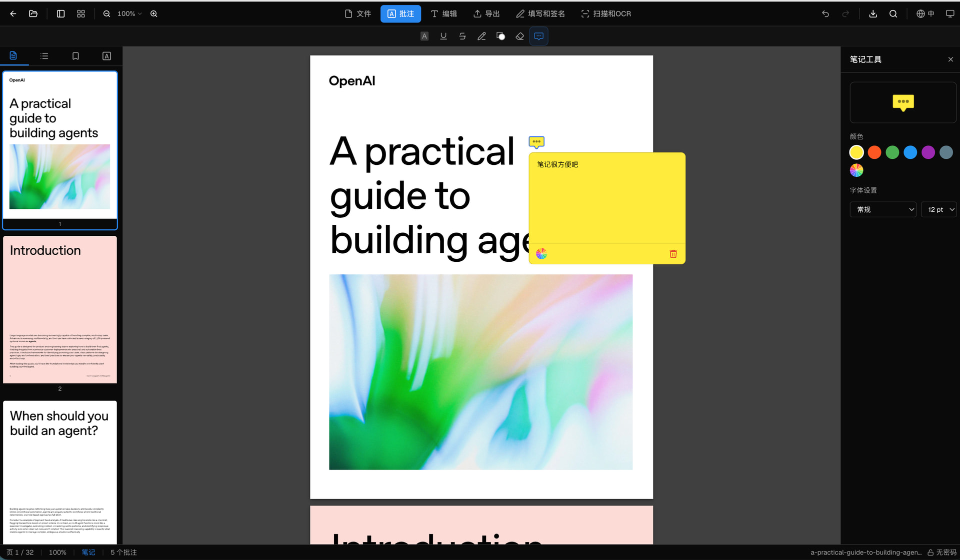
Task: Close the 笔记工具 panel
Action: (x=950, y=59)
